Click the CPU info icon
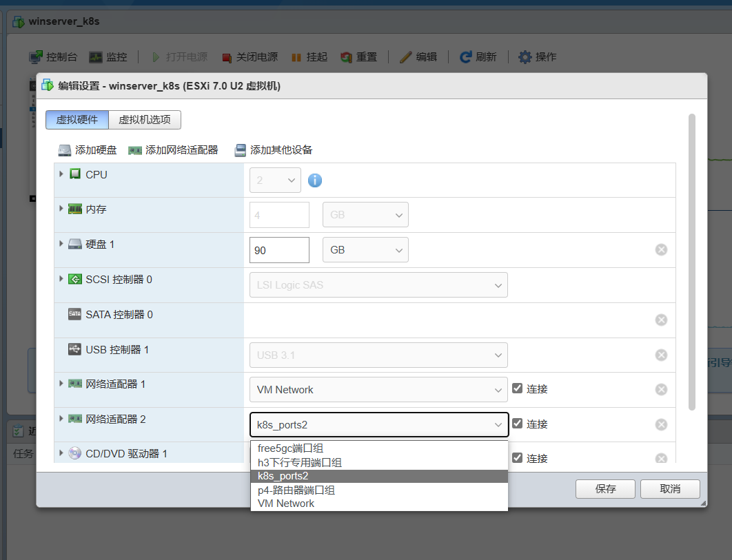Screen dimensions: 732x560 [x=315, y=180]
